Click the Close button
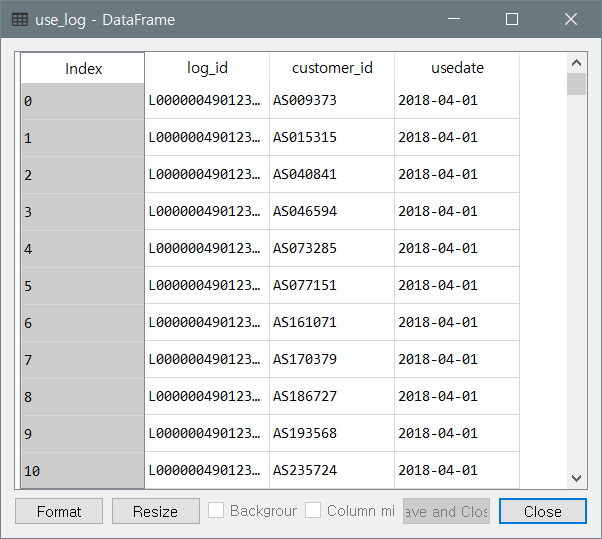Image resolution: width=602 pixels, height=539 pixels. 543,511
